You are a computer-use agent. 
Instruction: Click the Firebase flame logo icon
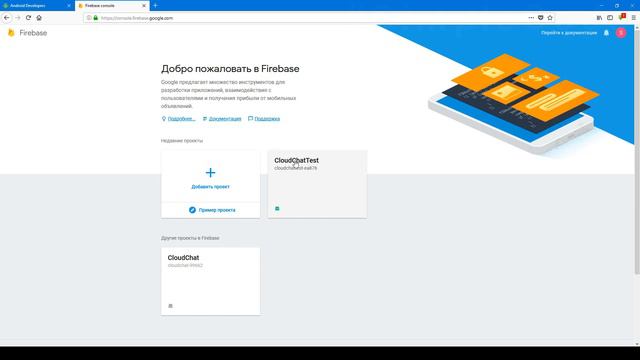(11, 33)
